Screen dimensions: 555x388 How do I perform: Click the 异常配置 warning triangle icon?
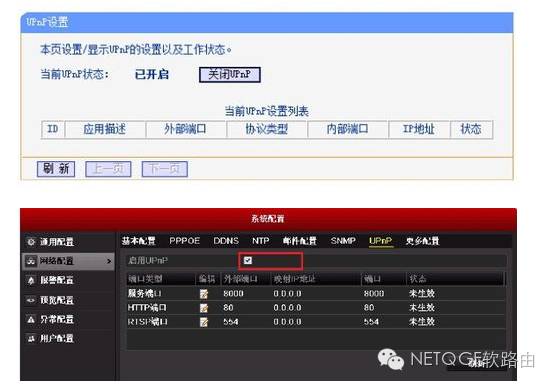click(31, 319)
